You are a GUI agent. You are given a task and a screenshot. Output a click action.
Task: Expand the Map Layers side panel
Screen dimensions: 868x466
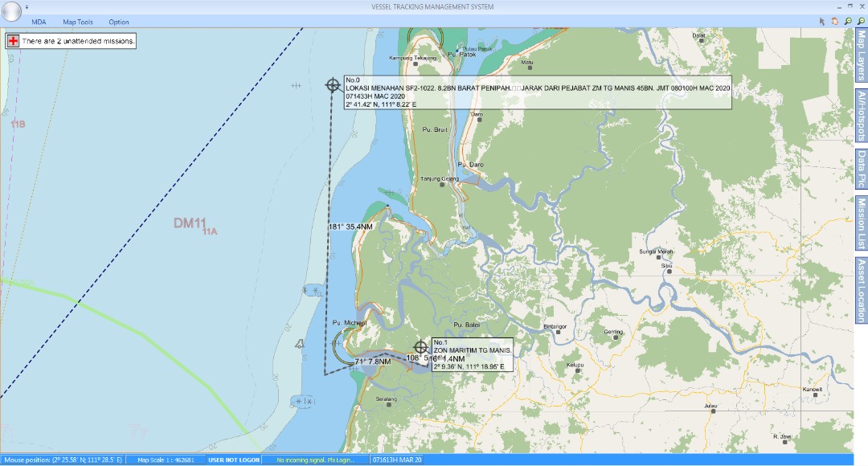click(861, 55)
